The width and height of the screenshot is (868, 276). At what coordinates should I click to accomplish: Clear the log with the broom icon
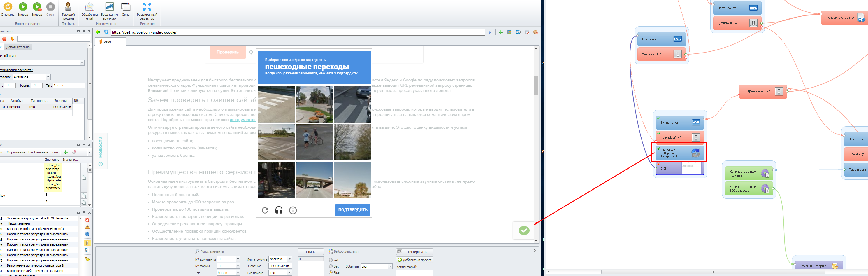pyautogui.click(x=87, y=259)
